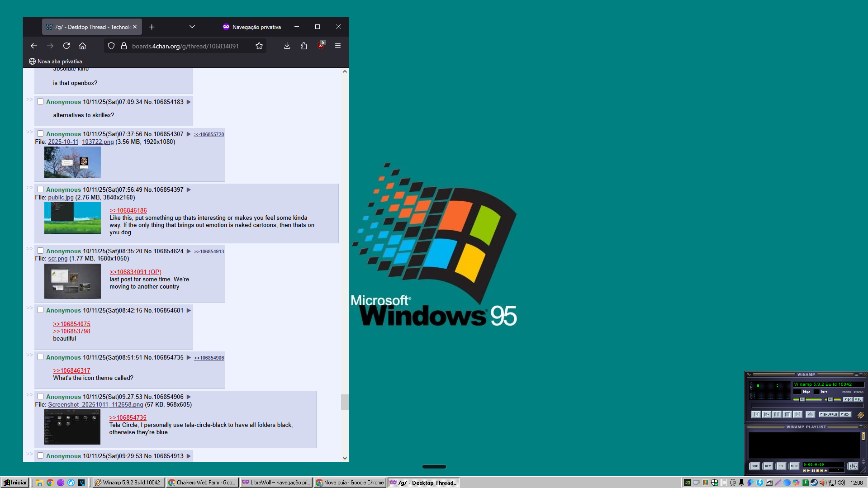Close the /g/ Desktop Thread tab
This screenshot has height=488, width=868.
pyautogui.click(x=135, y=27)
